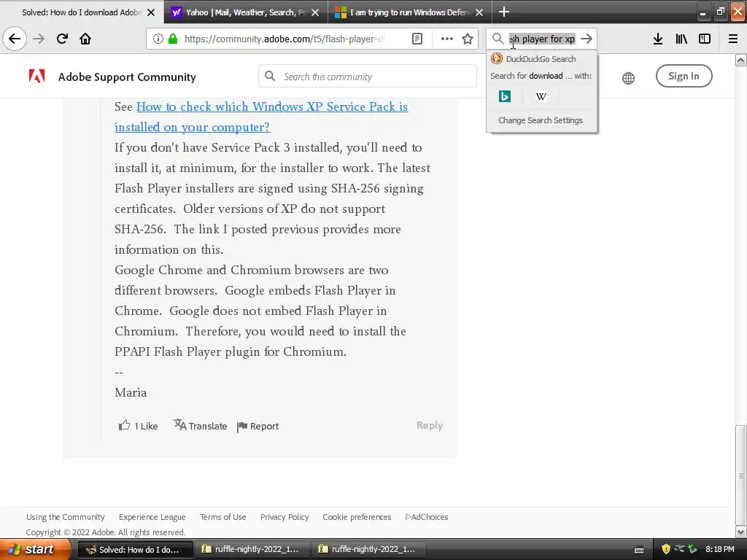
Task: Bookmark this page with the star
Action: [x=468, y=39]
